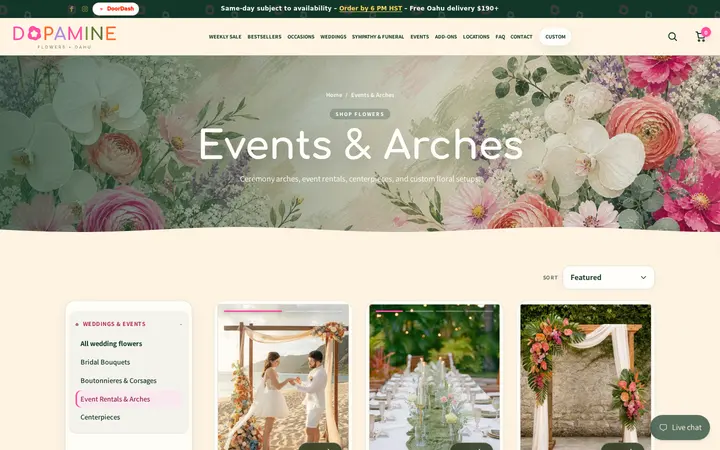The height and width of the screenshot is (450, 720).
Task: Click the Shop Flowers badge
Action: [360, 114]
